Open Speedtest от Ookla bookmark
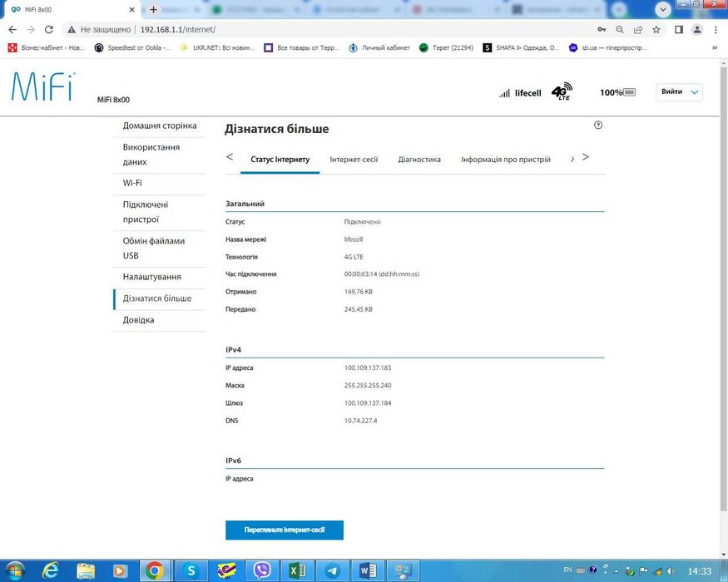This screenshot has height=582, width=728. (x=132, y=47)
